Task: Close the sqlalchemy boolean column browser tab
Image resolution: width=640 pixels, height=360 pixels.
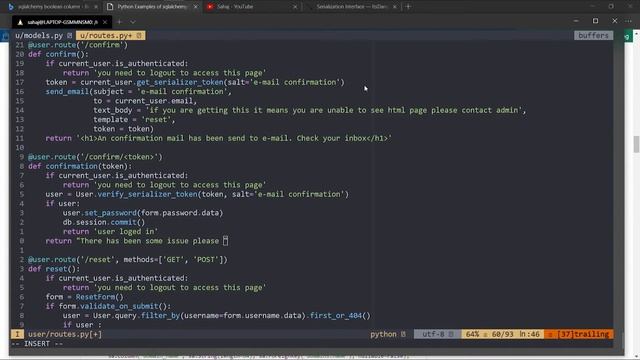Action: (96, 7)
